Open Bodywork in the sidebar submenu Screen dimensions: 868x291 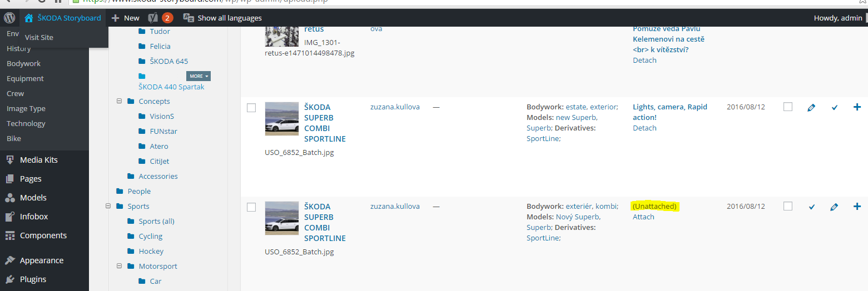pyautogui.click(x=24, y=63)
